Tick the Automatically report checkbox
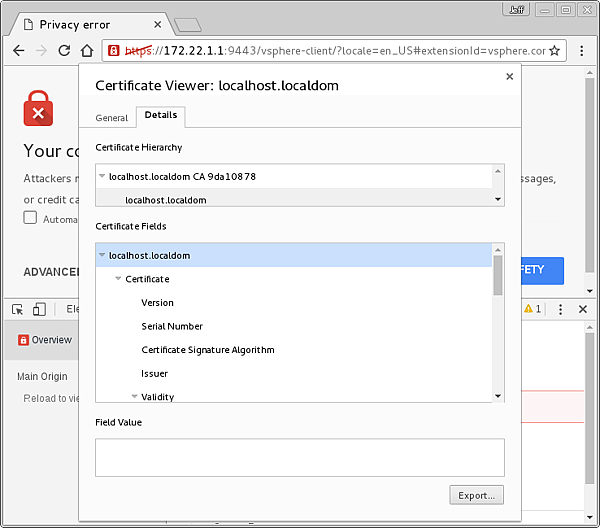The image size is (600, 528). coord(30,217)
